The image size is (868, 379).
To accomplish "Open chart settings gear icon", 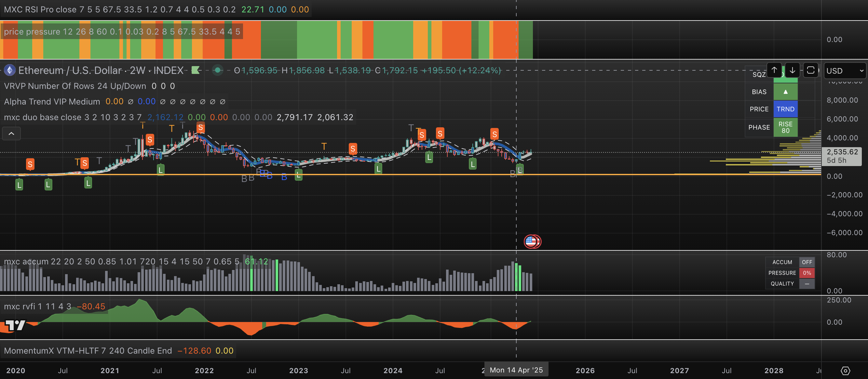I will click(846, 371).
